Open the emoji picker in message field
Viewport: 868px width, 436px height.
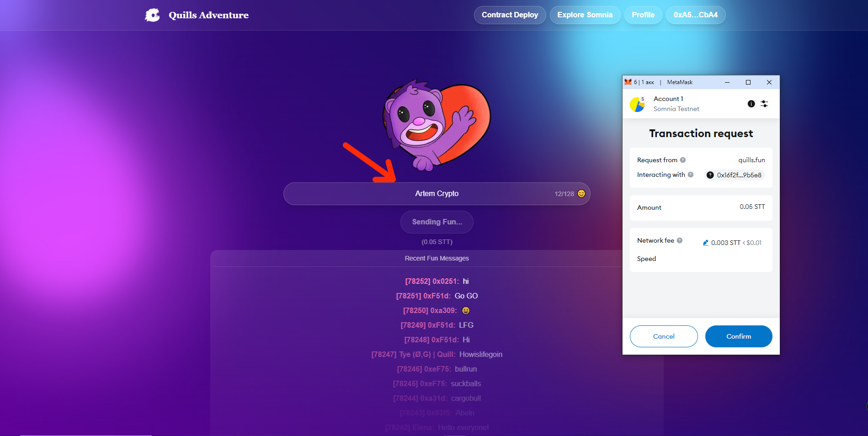(x=581, y=194)
